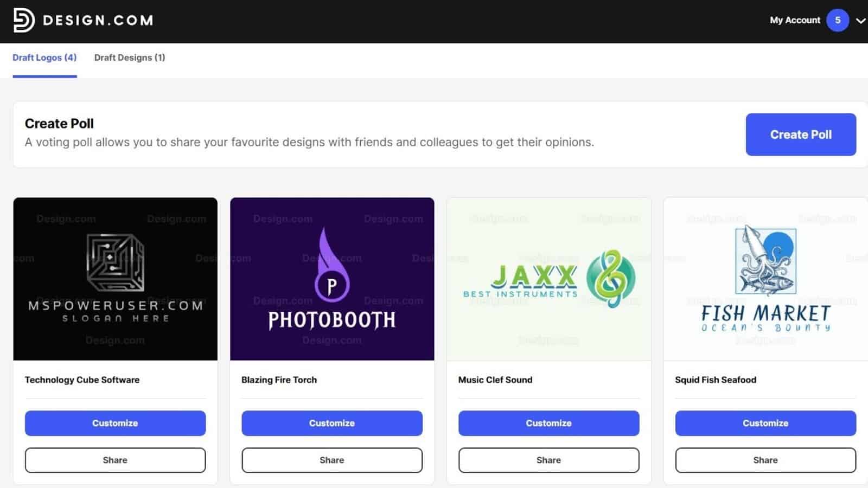Open the Fish Market squid logo thumbnail

[765, 279]
